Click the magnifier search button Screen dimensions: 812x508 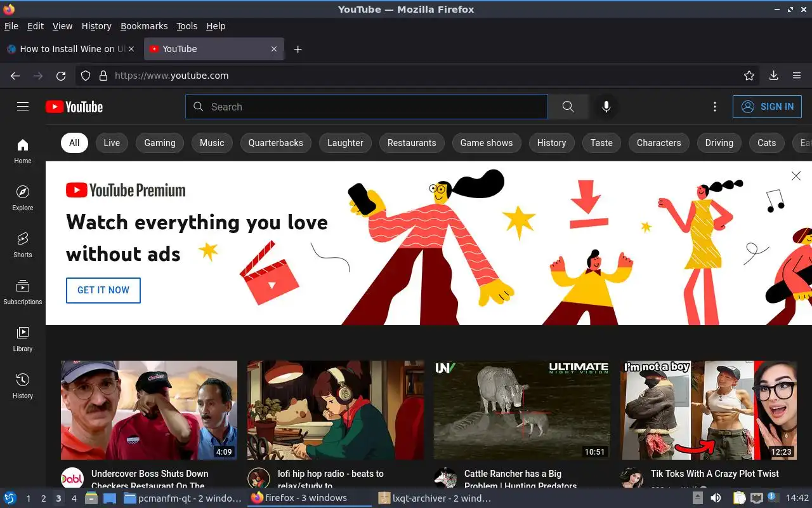(x=568, y=107)
